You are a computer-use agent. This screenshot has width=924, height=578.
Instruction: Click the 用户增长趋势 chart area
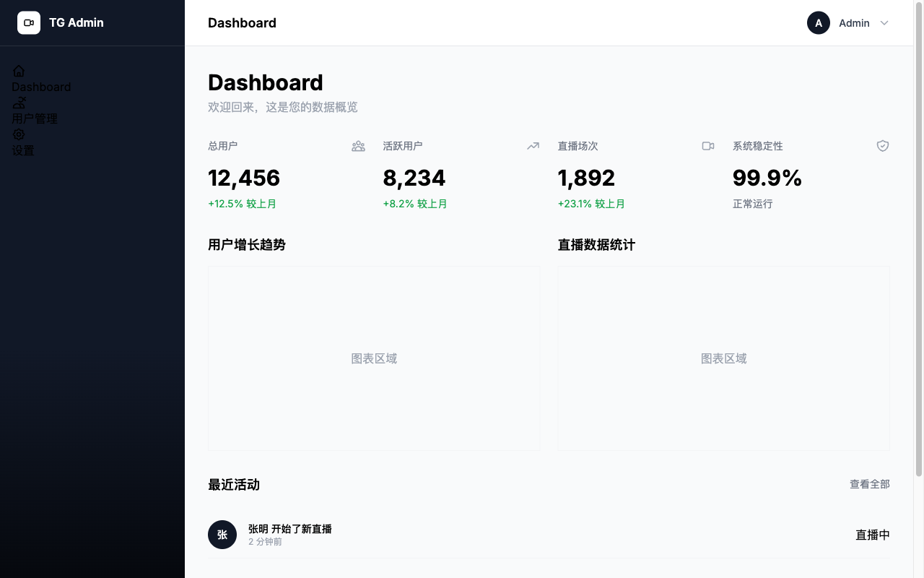click(x=374, y=358)
